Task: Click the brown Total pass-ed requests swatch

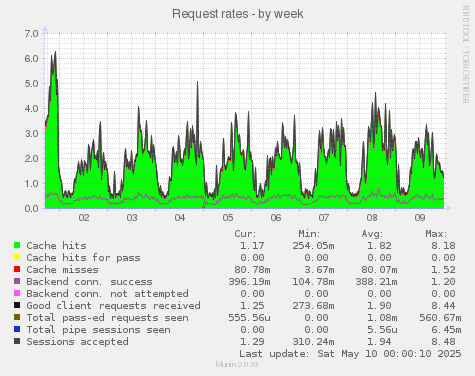Action: click(x=17, y=317)
